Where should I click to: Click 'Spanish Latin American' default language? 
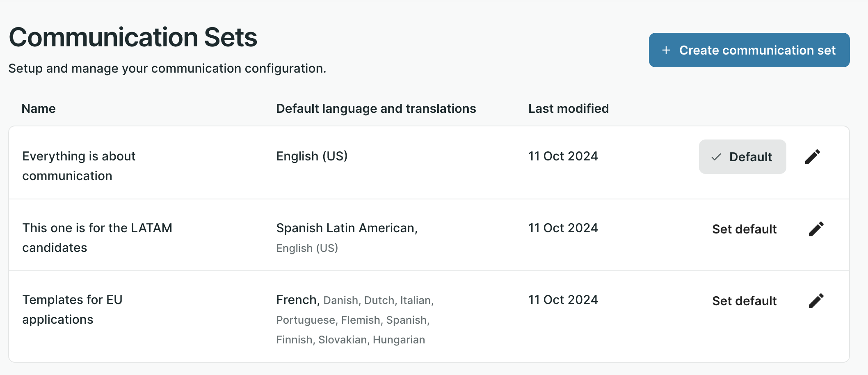coord(347,228)
